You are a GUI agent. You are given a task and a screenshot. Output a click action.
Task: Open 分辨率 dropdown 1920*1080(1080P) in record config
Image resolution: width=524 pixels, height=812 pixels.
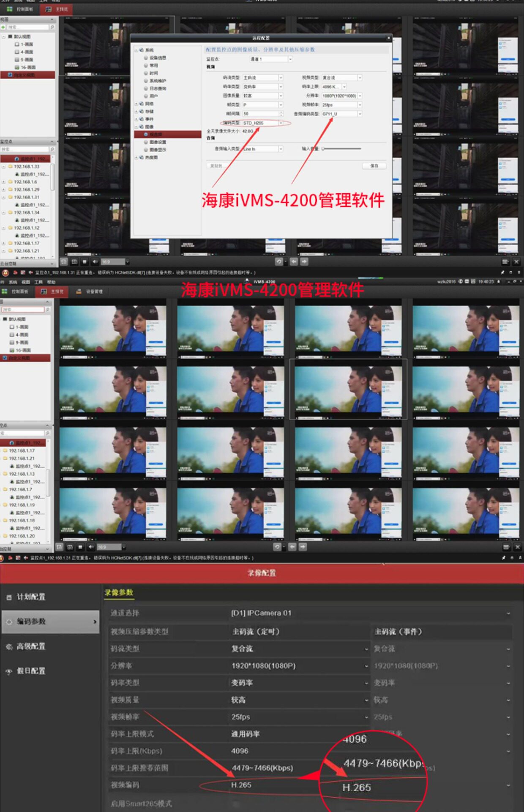coord(299,666)
